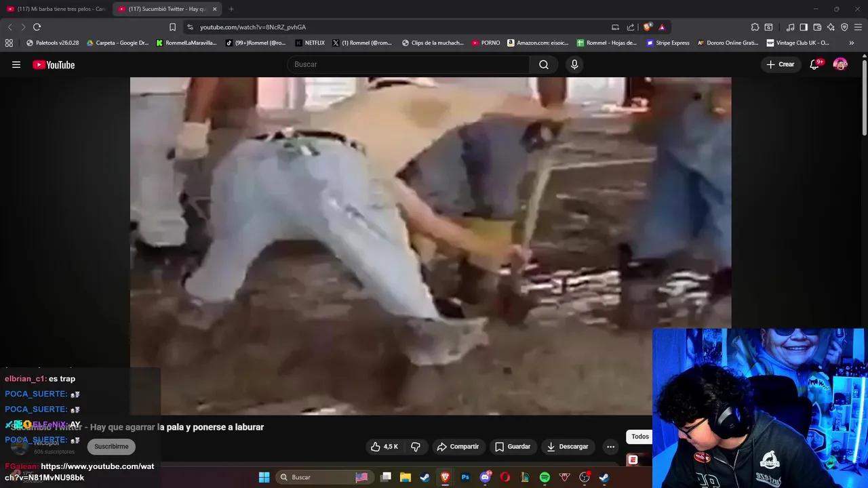
Task: Open the Clips de la muchach... bookmark
Action: coord(433,43)
